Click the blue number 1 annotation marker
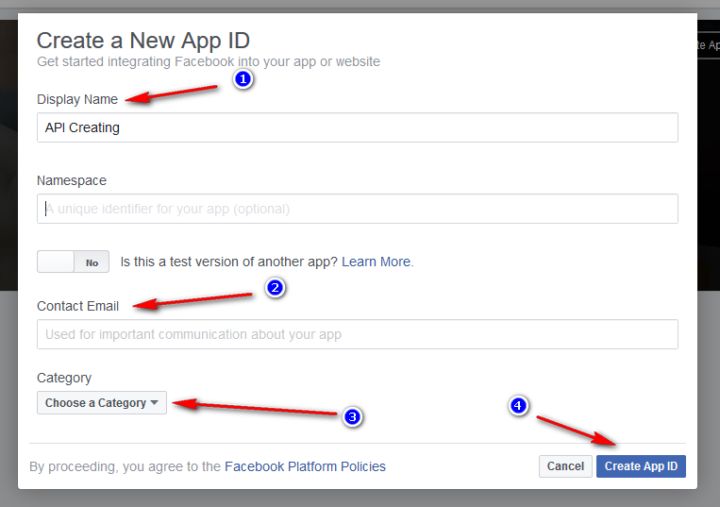The image size is (720, 507). 241,79
